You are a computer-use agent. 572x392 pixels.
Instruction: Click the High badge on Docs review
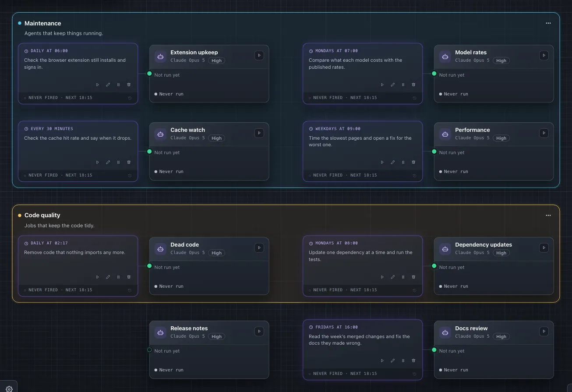[501, 336]
